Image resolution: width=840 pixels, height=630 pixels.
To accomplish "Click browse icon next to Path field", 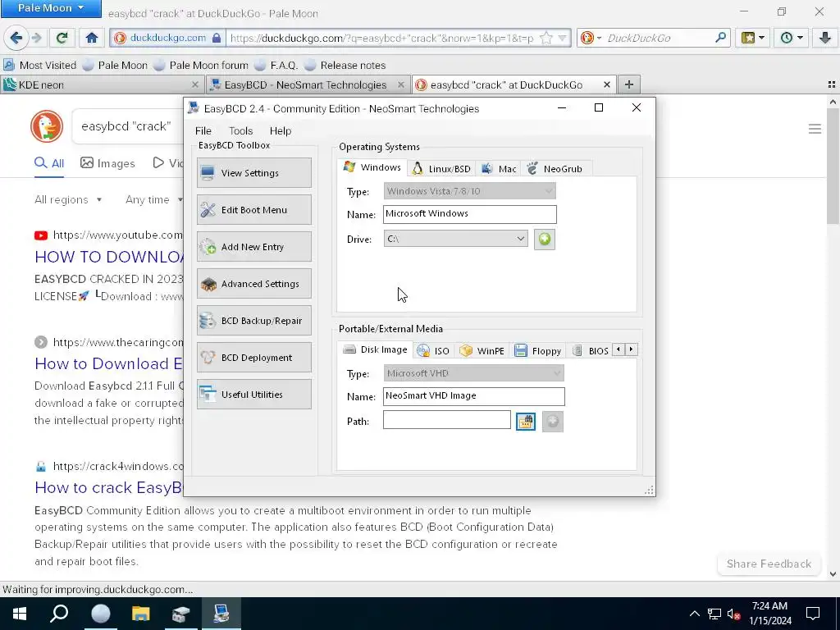I will point(526,422).
